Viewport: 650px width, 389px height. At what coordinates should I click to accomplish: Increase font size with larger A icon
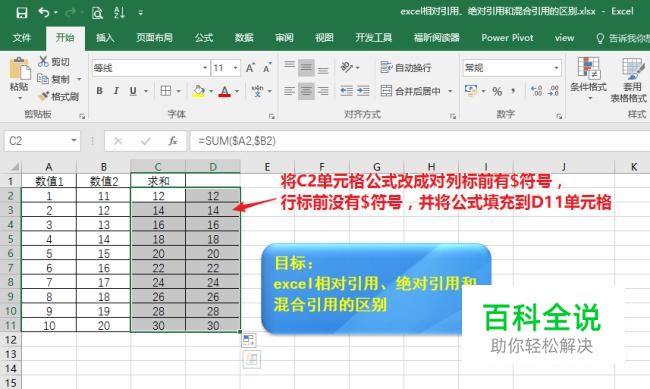250,68
